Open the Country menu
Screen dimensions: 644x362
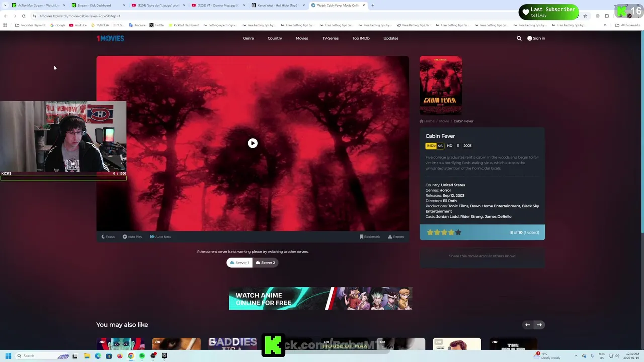[275, 38]
